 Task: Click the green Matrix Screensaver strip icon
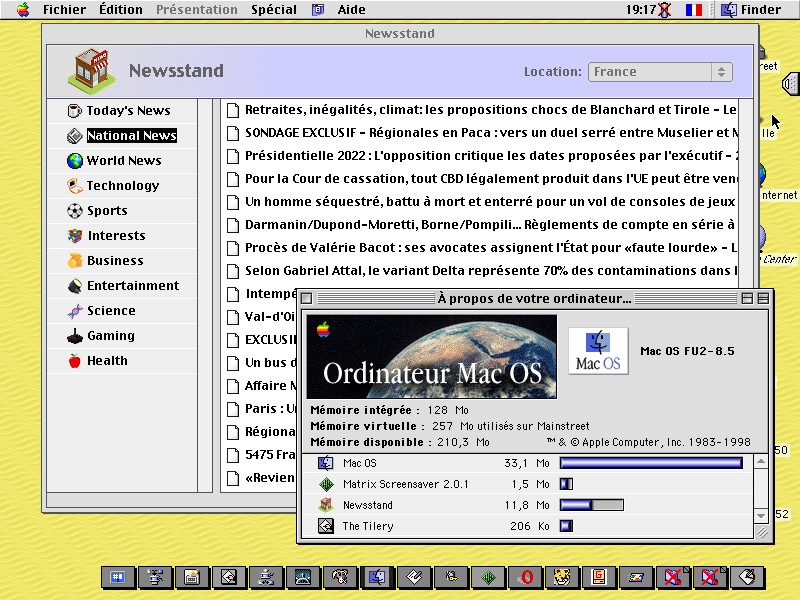pos(489,577)
